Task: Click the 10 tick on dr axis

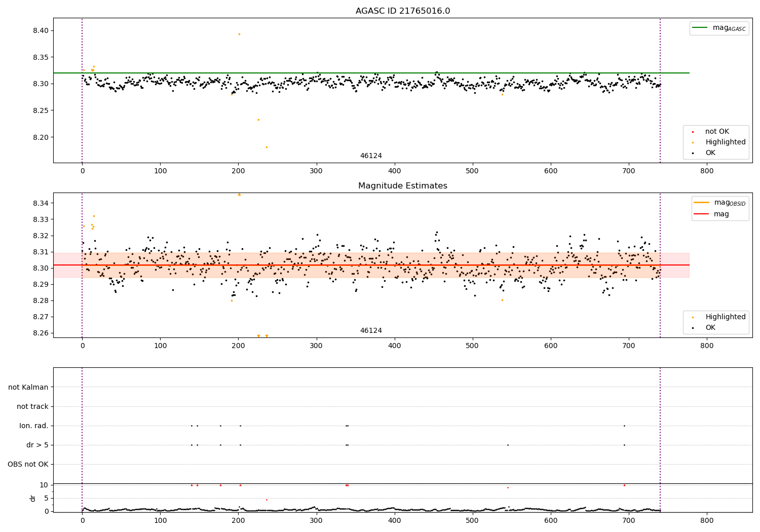Action: [x=44, y=485]
